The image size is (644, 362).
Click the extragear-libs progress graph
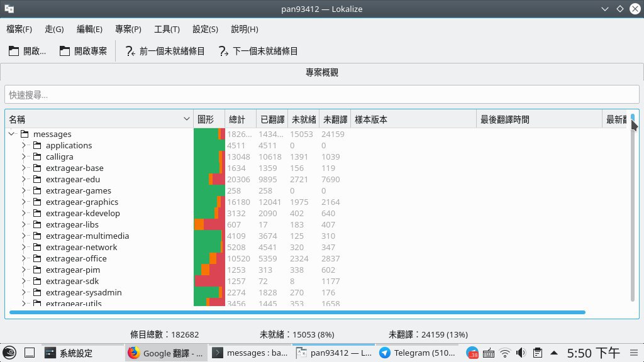[209, 224]
